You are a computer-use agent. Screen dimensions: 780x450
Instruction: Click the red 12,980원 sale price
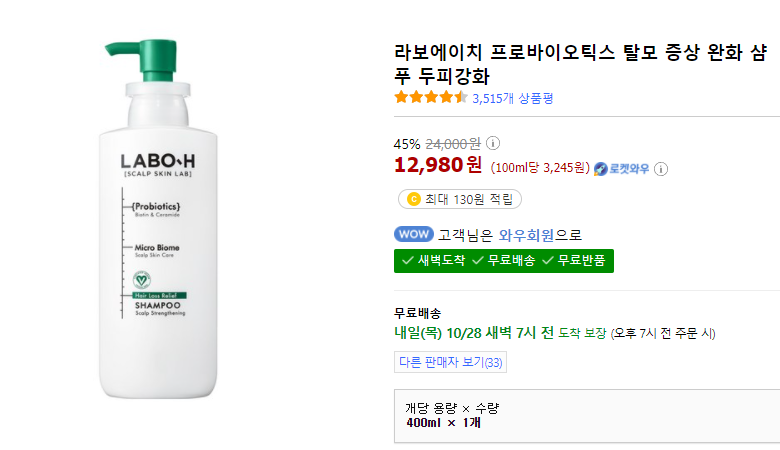439,165
